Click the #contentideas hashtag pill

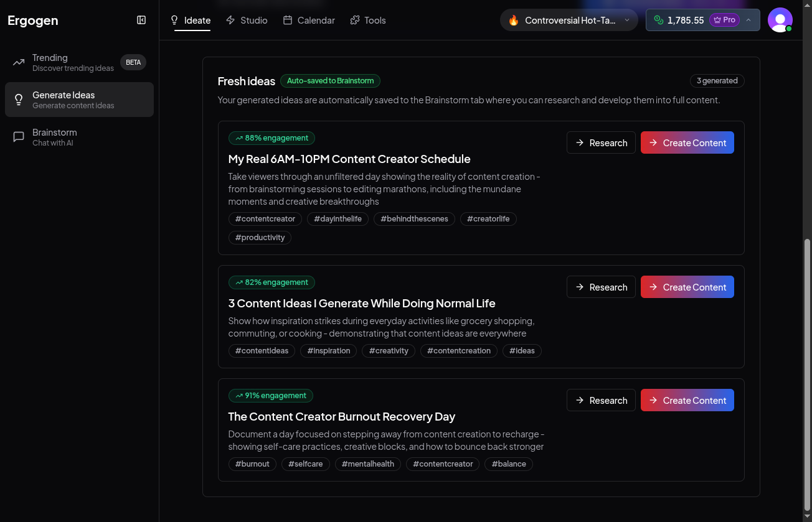tap(262, 350)
